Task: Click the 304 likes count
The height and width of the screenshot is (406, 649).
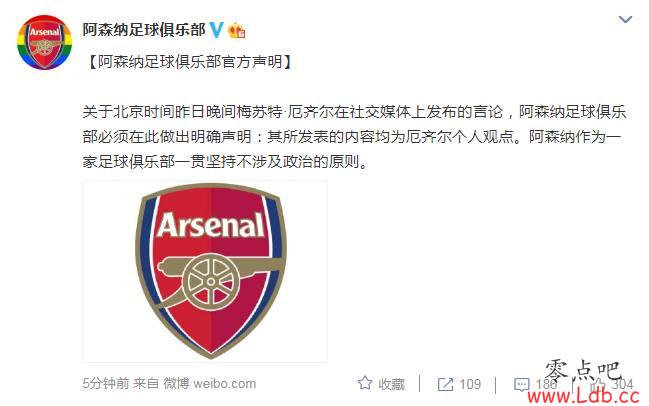Action: 623,384
